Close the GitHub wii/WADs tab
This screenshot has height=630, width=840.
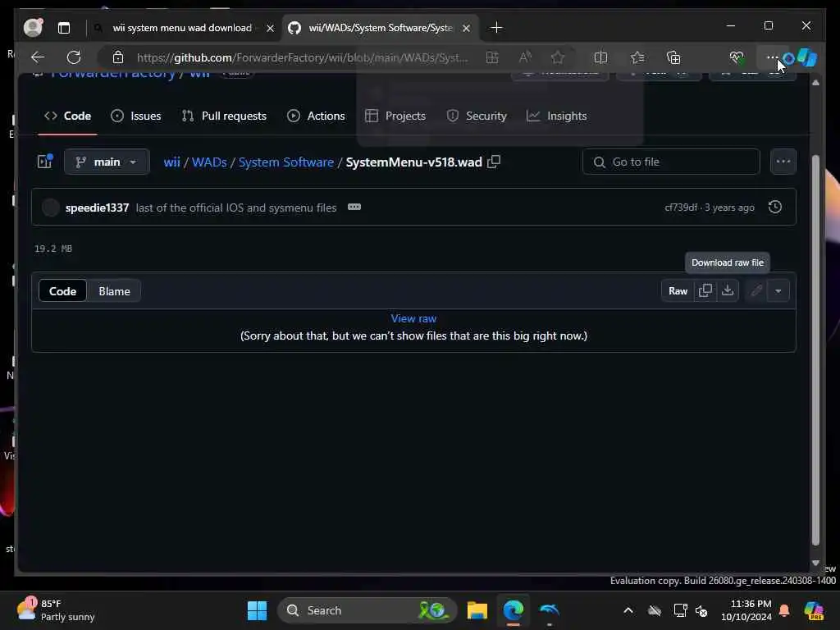click(466, 28)
